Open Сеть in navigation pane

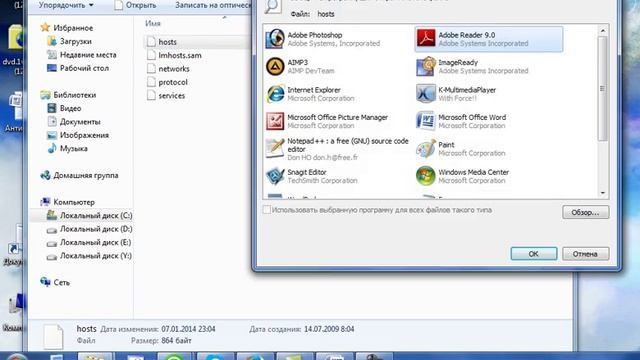point(55,282)
